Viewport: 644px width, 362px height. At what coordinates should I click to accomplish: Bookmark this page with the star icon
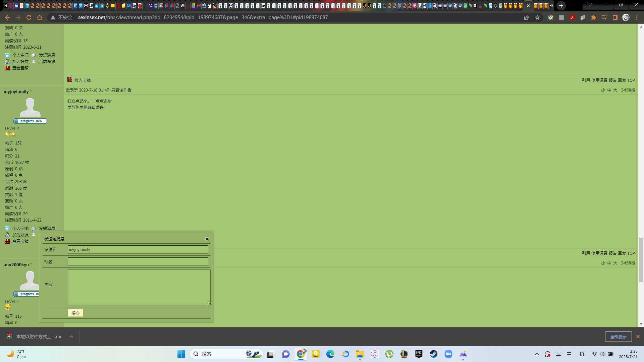[x=537, y=17]
